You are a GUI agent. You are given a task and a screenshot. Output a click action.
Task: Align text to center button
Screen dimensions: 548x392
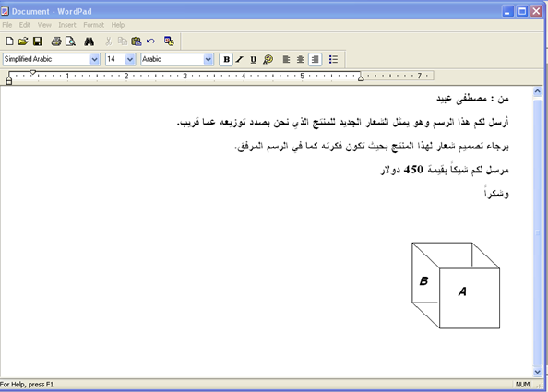pos(300,59)
